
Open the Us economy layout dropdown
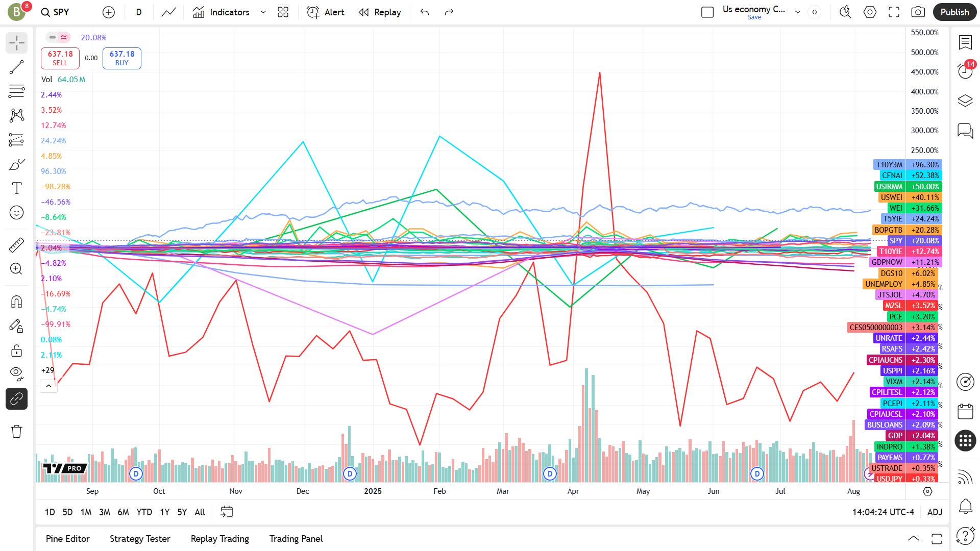tap(797, 12)
